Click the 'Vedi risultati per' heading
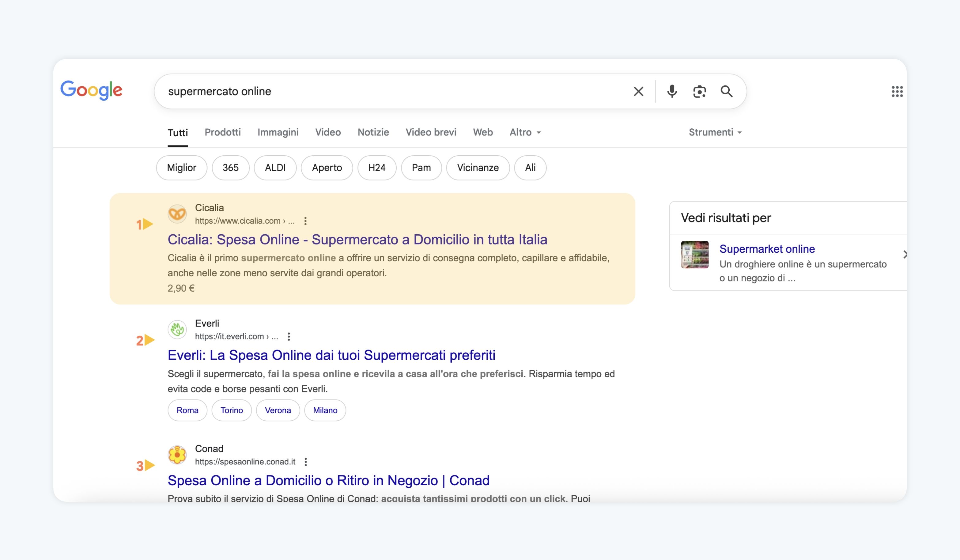960x560 pixels. [x=726, y=218]
